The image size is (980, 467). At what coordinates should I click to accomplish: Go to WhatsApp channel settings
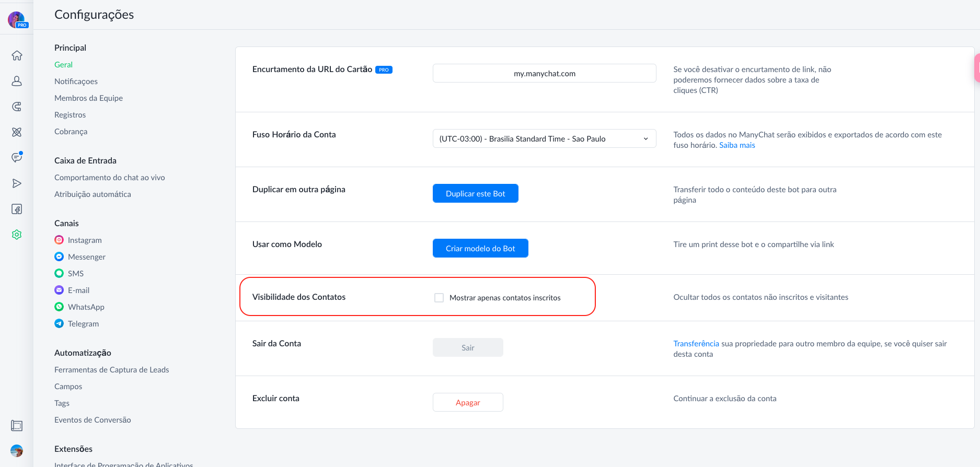(86, 307)
